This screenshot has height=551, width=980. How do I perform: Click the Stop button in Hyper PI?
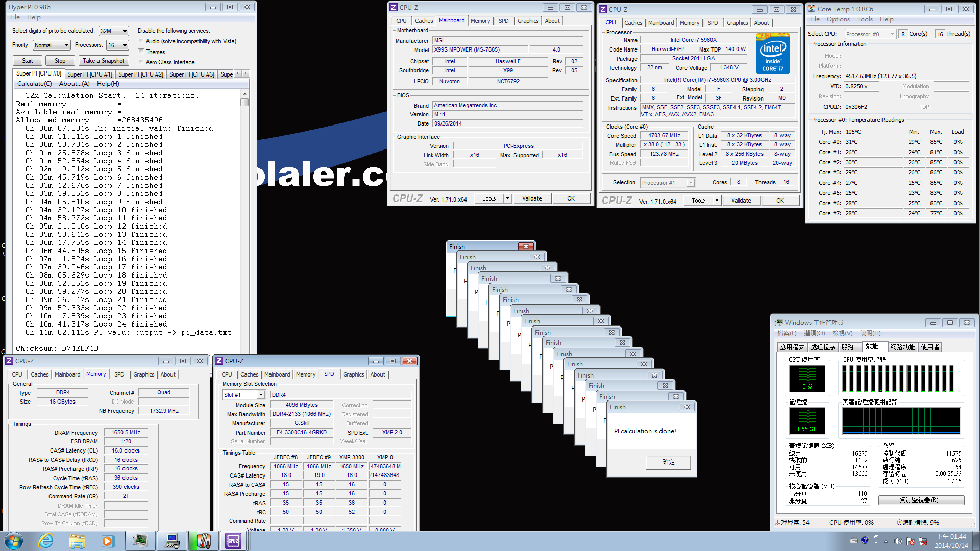pos(60,61)
